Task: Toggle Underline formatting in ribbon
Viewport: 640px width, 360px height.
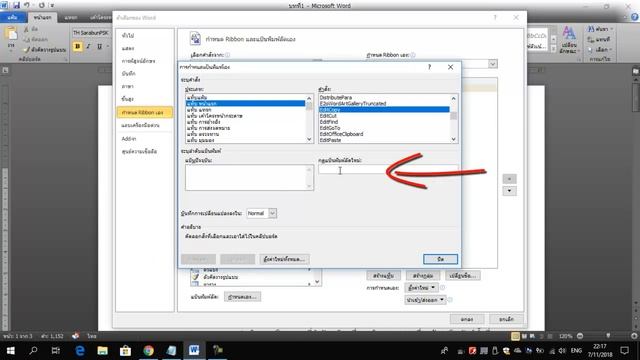Action: click(99, 47)
